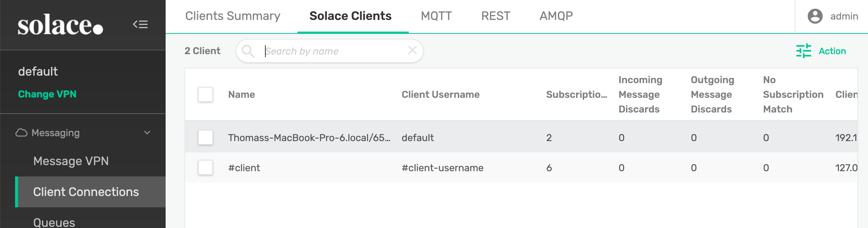Toggle the select-all header checkbox
The width and height of the screenshot is (868, 228).
tap(206, 94)
